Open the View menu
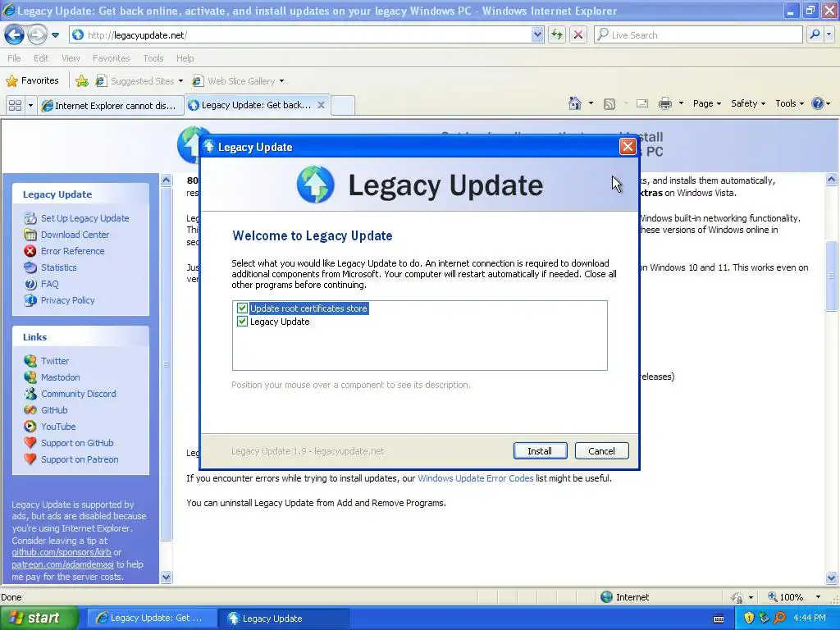 click(x=71, y=58)
